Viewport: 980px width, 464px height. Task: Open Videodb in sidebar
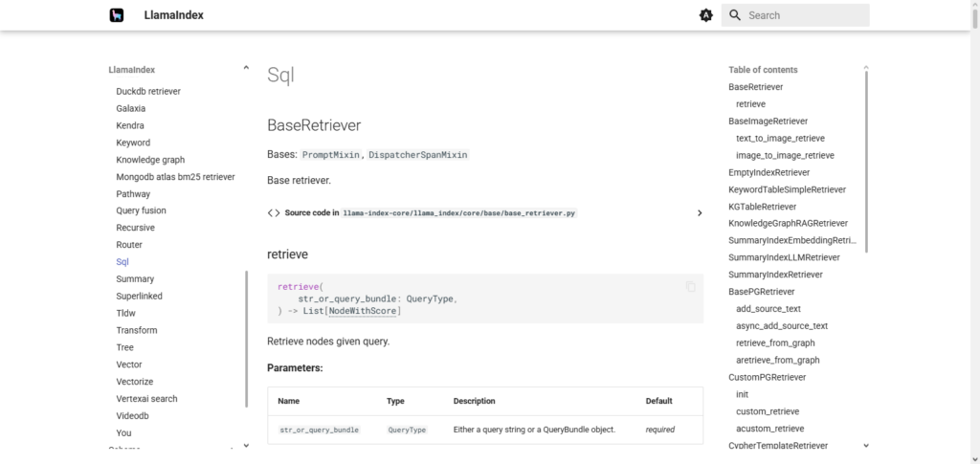click(x=132, y=416)
